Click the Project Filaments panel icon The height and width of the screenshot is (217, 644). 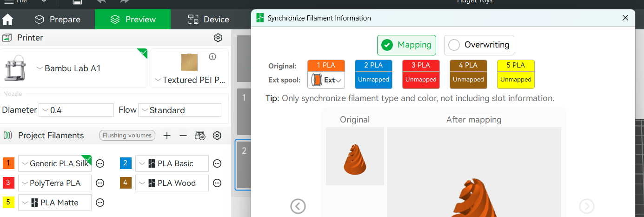pos(8,136)
